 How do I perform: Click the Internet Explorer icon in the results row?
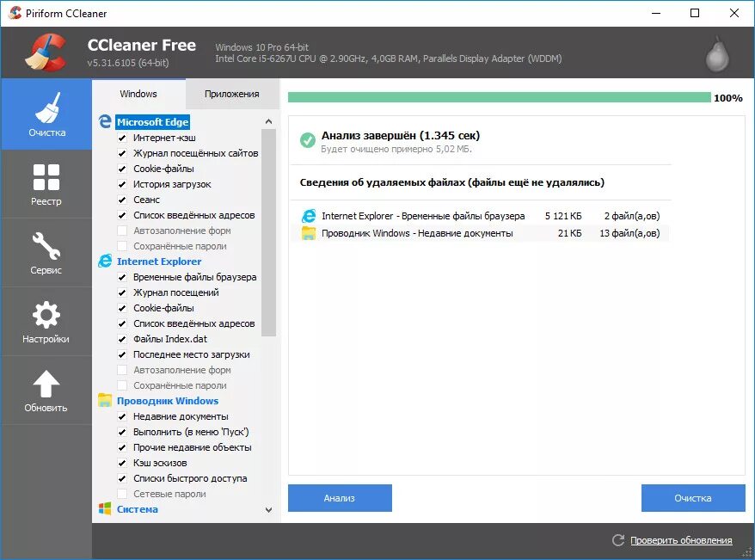[309, 216]
